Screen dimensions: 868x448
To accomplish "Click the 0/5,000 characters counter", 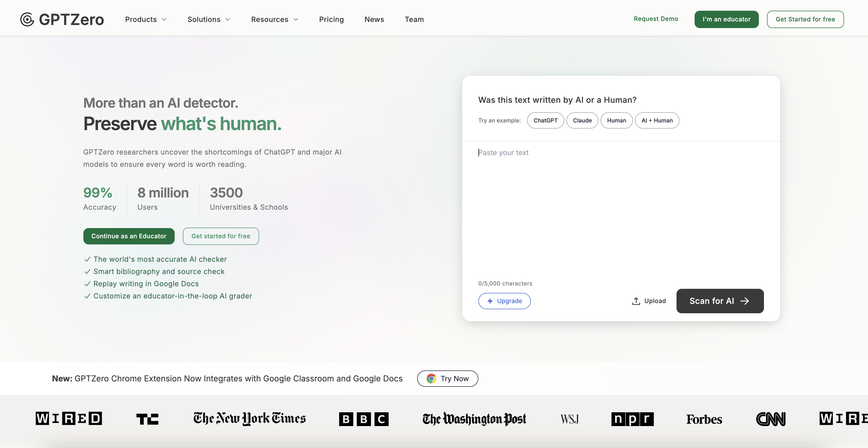I will (x=505, y=283).
